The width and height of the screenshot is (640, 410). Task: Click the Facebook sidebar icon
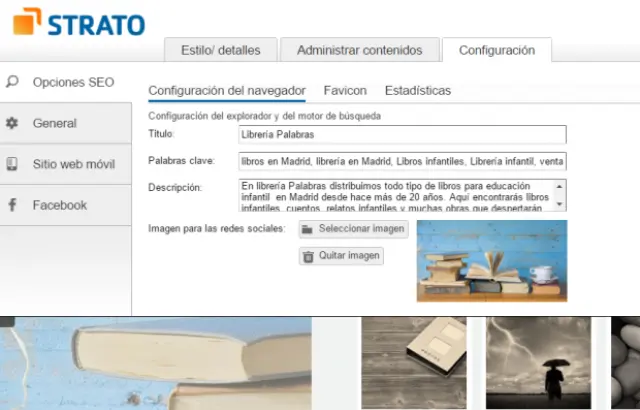pyautogui.click(x=12, y=205)
